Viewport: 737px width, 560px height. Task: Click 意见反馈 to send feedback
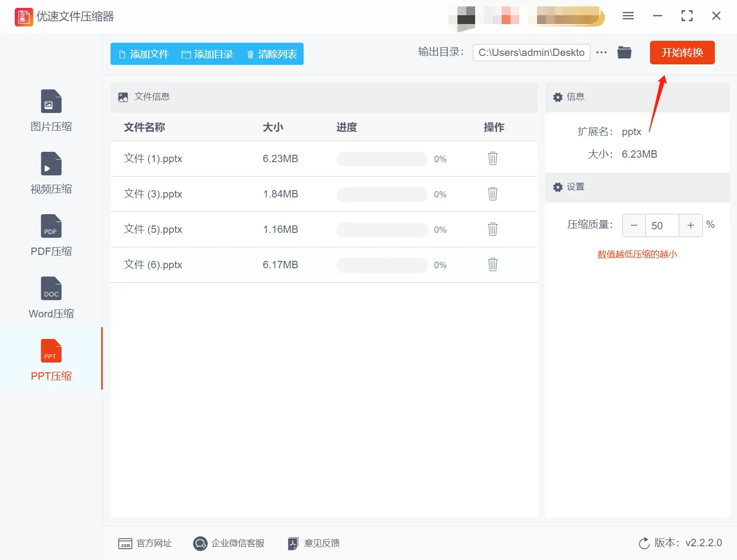click(x=313, y=543)
